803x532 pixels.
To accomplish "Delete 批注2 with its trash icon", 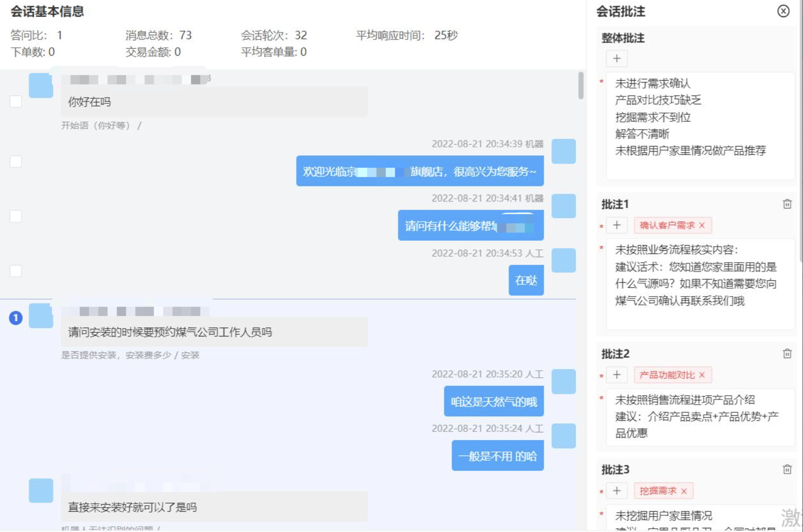I will 787,354.
